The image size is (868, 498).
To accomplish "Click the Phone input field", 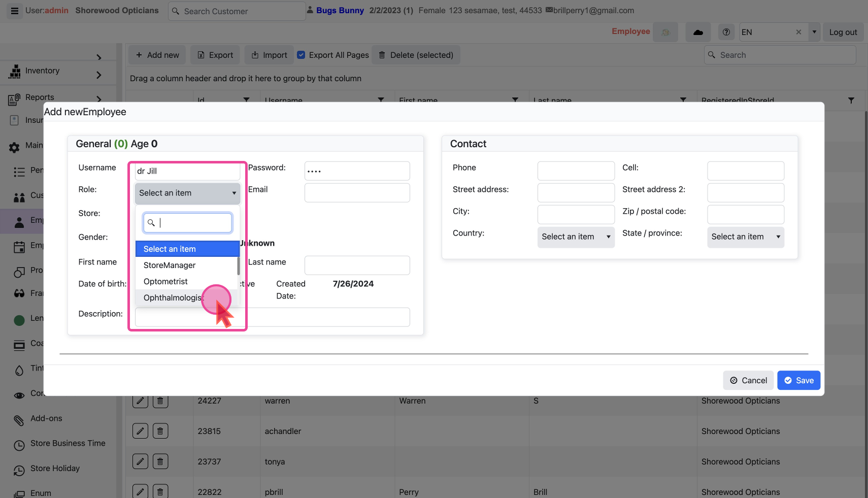I will (576, 171).
